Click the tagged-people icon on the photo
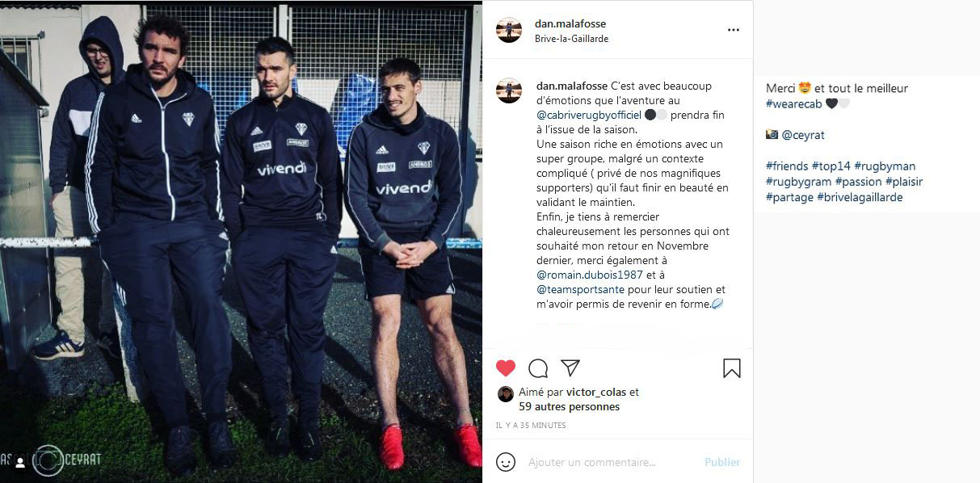The height and width of the screenshot is (483, 980). 20,463
